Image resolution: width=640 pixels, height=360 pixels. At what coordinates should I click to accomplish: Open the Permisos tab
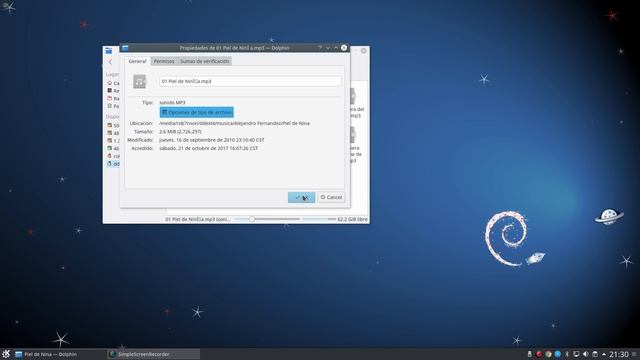pyautogui.click(x=164, y=61)
